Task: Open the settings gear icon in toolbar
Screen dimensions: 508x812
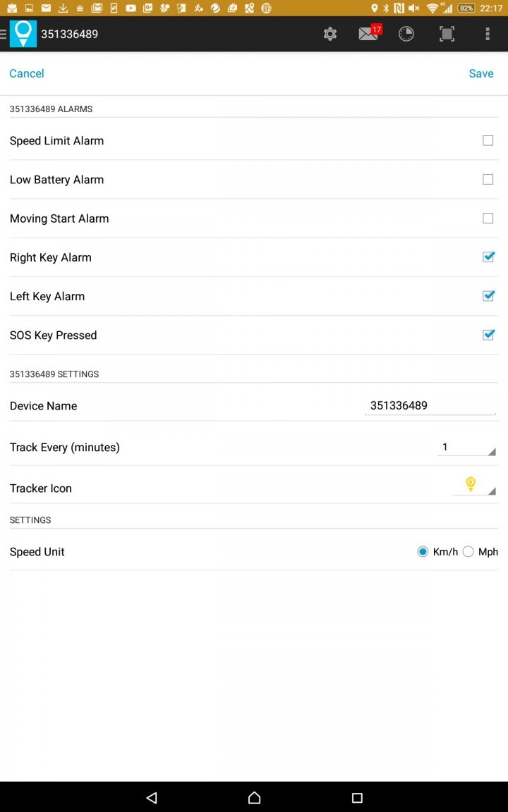Action: pyautogui.click(x=330, y=34)
